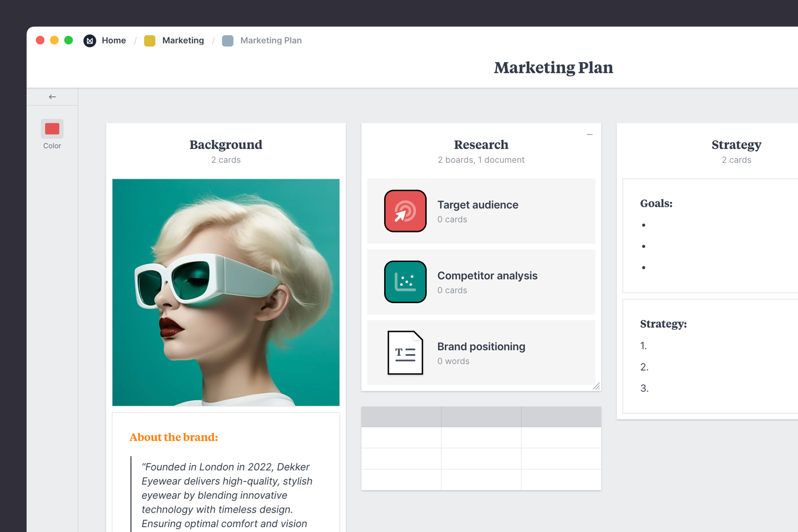Image resolution: width=798 pixels, height=532 pixels.
Task: Click the Marketing Plan page title
Action: 553,68
